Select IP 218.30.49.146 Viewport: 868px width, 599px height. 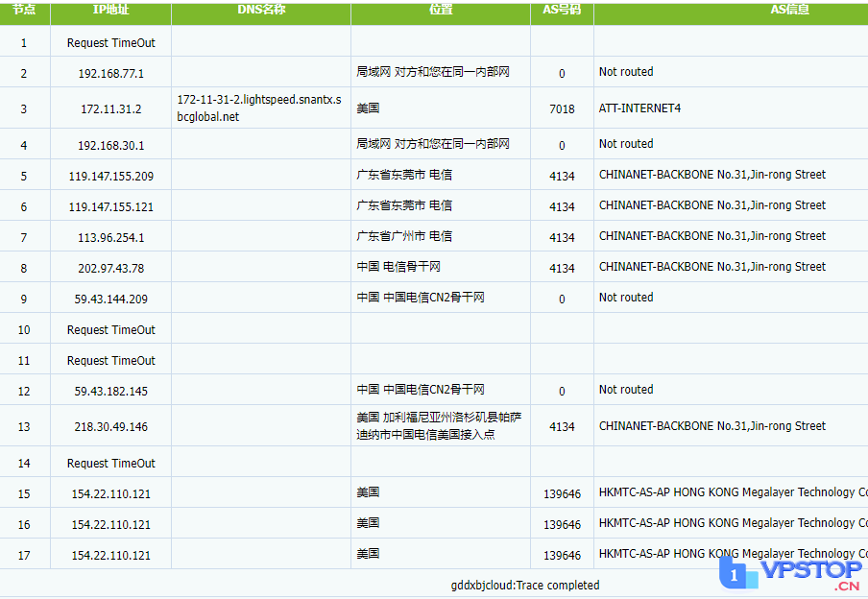pyautogui.click(x=110, y=426)
